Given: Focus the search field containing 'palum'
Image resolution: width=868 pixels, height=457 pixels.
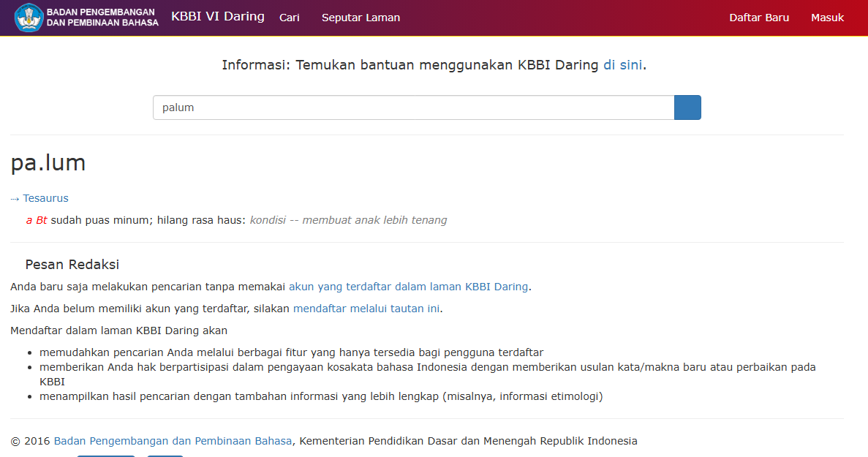Looking at the screenshot, I should (413, 107).
